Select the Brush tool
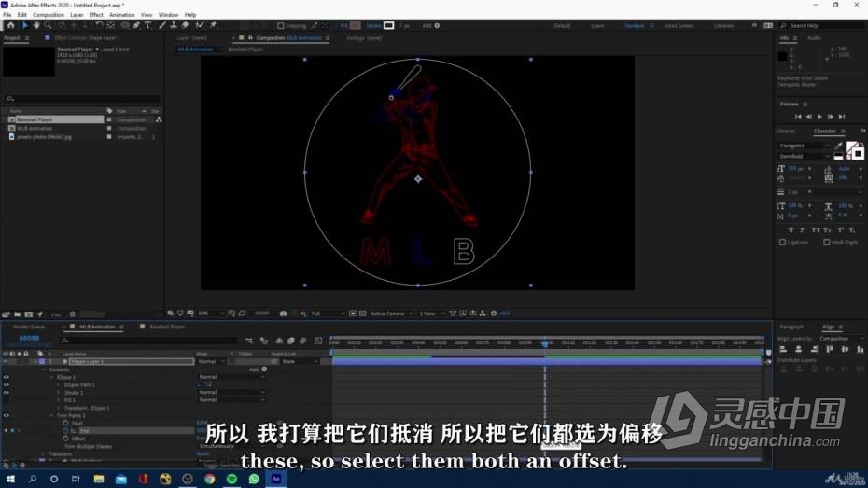Viewport: 868px width, 488px height. [162, 25]
